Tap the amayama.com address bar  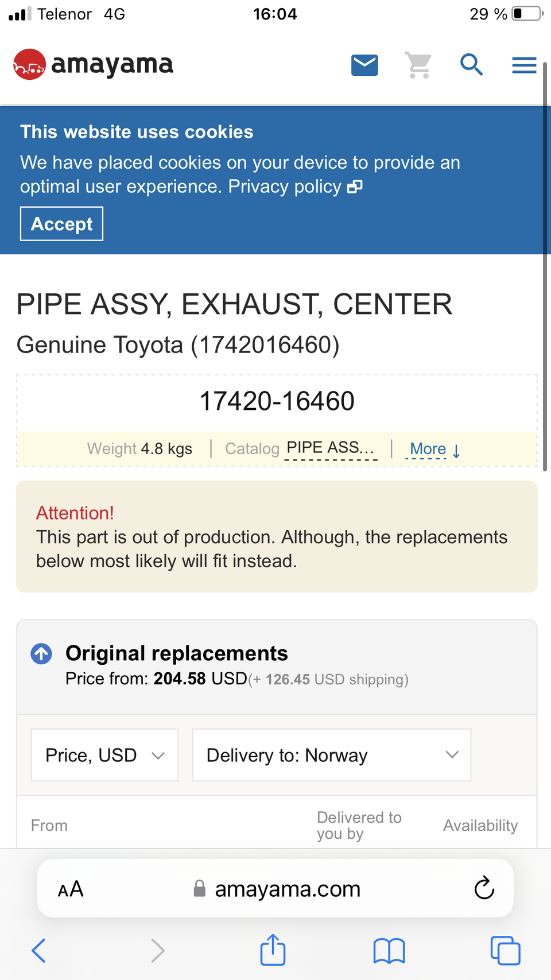[x=287, y=889]
